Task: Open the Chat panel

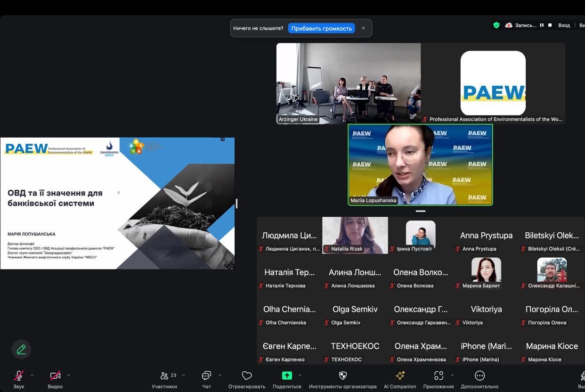Action: click(x=206, y=376)
